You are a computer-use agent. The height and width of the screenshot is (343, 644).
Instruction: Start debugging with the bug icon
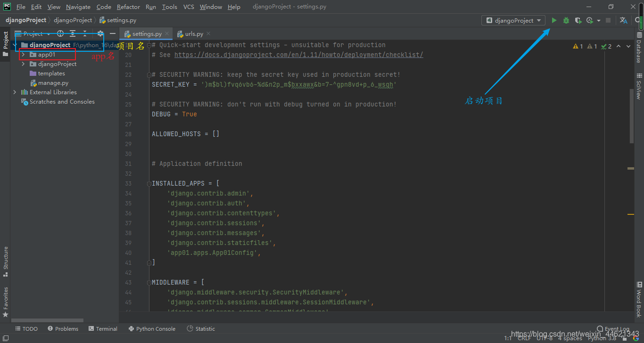tap(566, 20)
